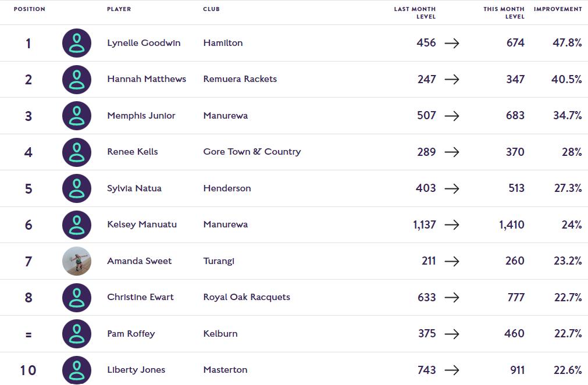
Task: Click the arrow in Memphis Junior's row
Action: click(452, 116)
